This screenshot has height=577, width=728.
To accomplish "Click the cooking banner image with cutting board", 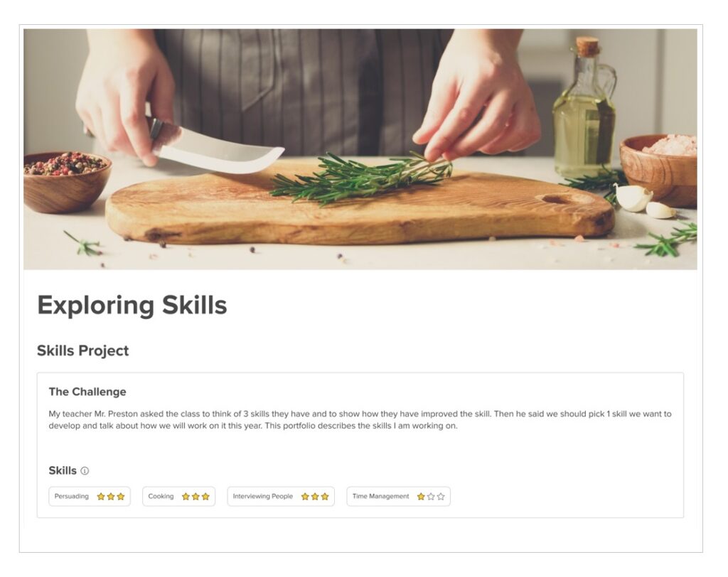I will (360, 149).
